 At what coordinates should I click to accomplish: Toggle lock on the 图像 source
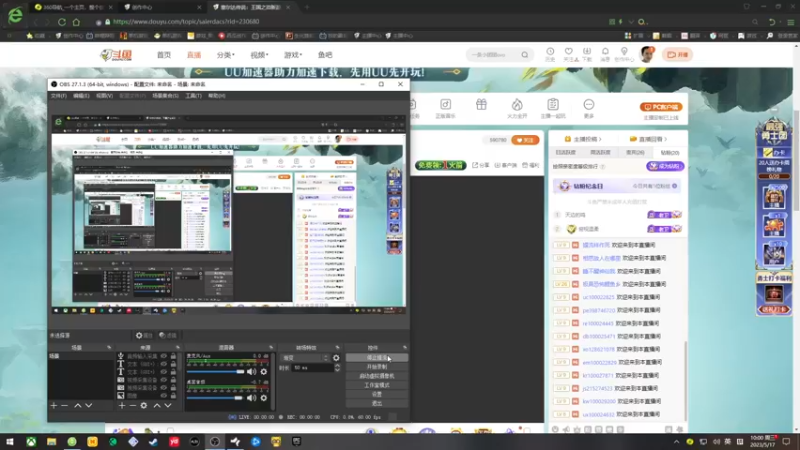(173, 395)
